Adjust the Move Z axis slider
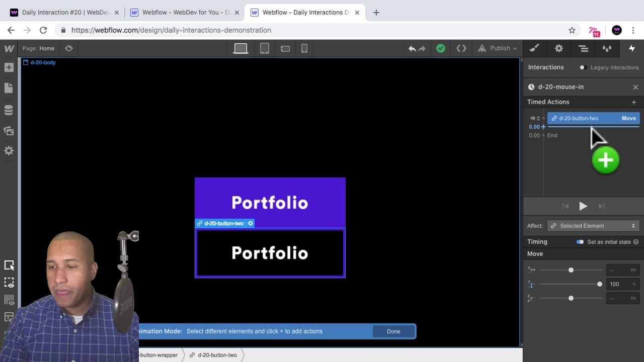 pyautogui.click(x=571, y=298)
